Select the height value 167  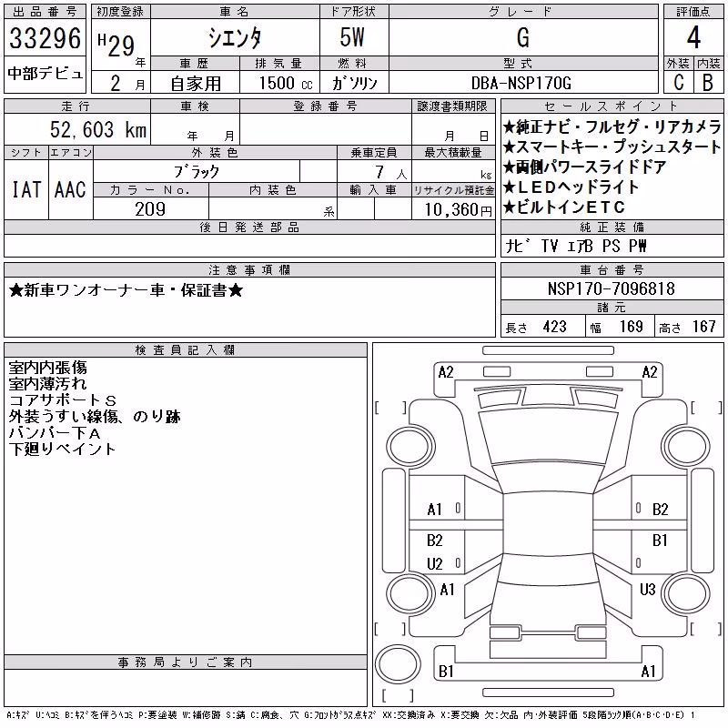click(x=703, y=327)
